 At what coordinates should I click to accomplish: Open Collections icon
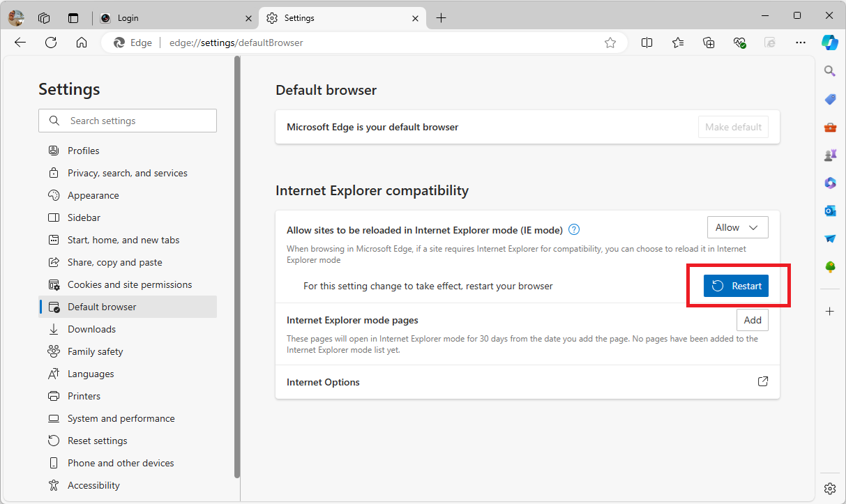pos(709,43)
